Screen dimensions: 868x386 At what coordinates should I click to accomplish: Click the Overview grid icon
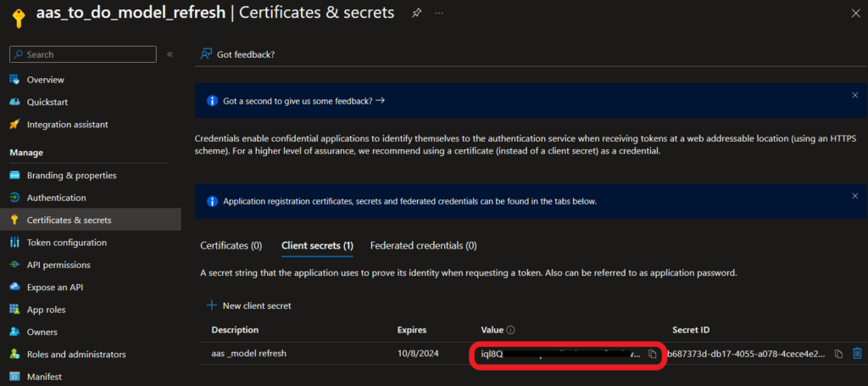pos(15,79)
